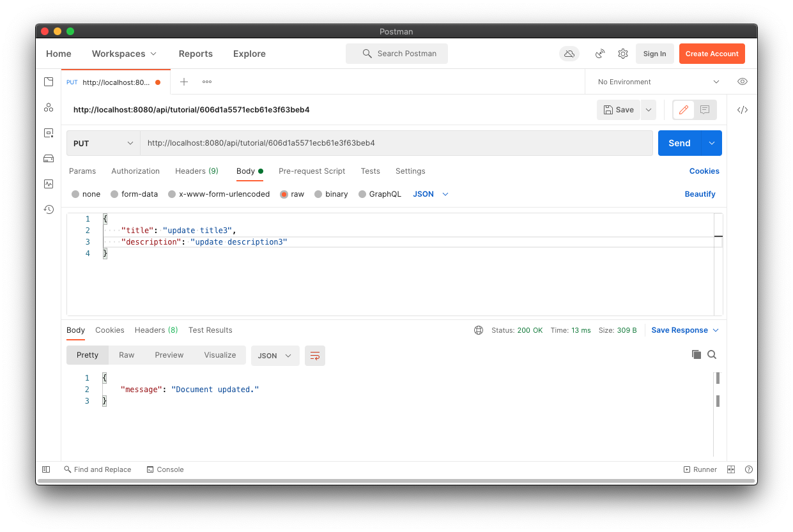This screenshot has height=532, width=793.
Task: Click the globe network icon in response
Action: pyautogui.click(x=479, y=330)
